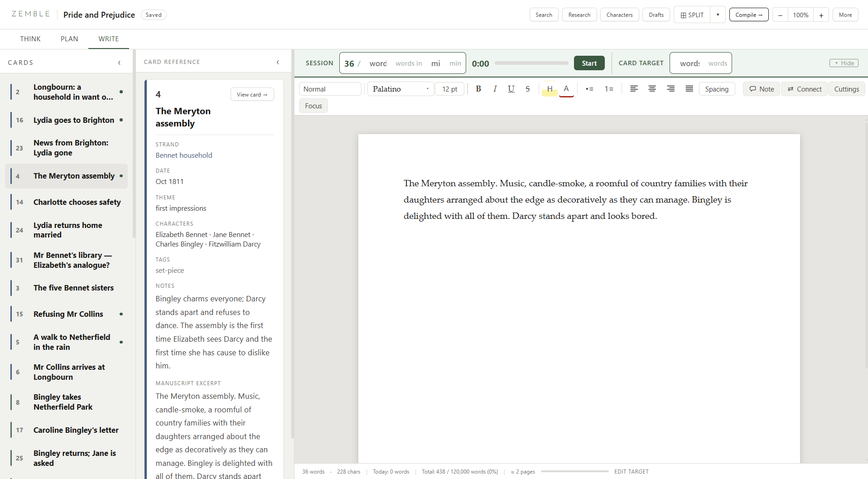Collapse the Cards panel
The height and width of the screenshot is (479, 868).
[x=119, y=63]
